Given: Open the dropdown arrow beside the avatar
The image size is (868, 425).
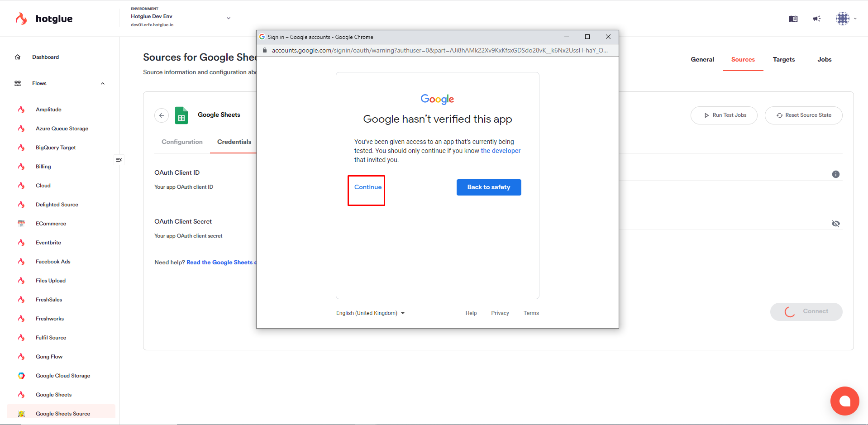Looking at the screenshot, I should pyautogui.click(x=855, y=19).
